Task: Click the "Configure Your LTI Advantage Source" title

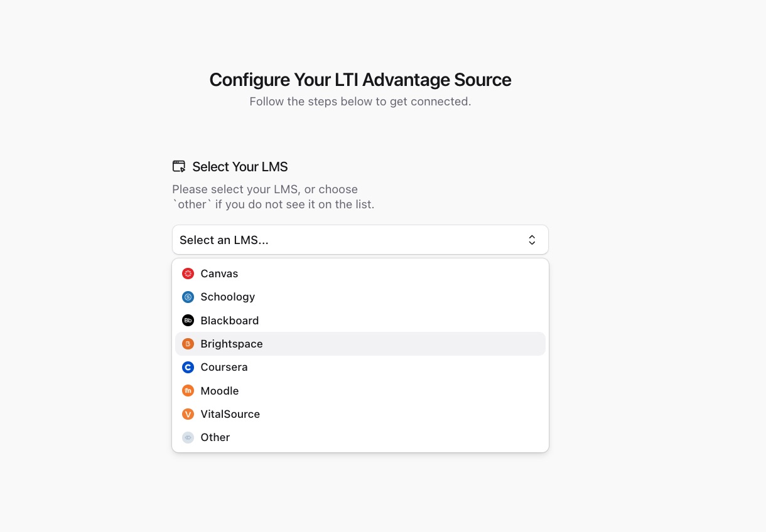Action: 360,80
